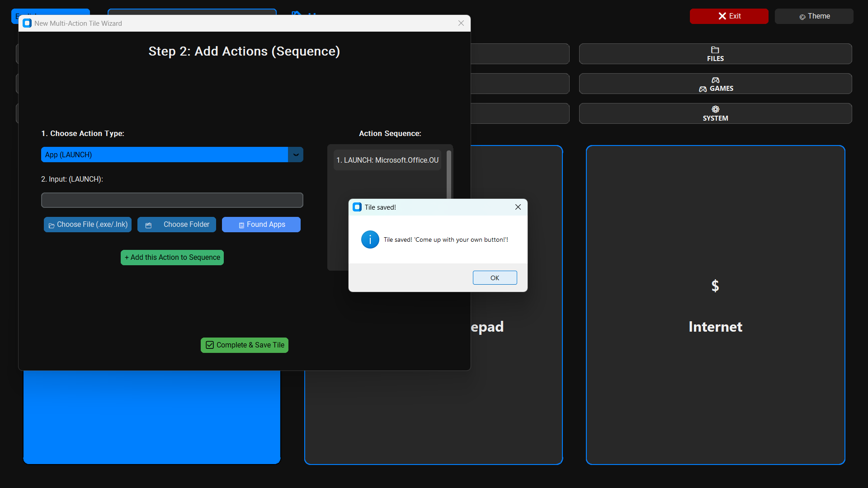Click the briefcase icon on Choose Folder

[x=149, y=225]
